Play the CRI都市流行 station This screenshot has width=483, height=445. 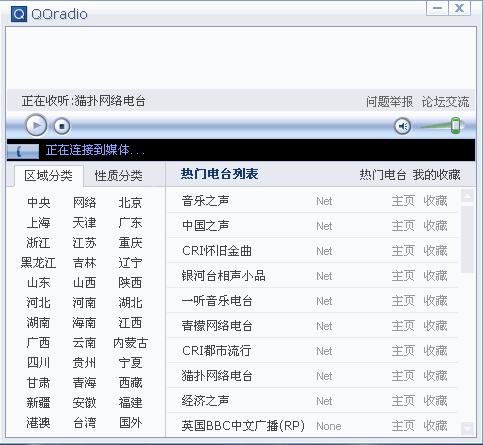click(x=216, y=351)
